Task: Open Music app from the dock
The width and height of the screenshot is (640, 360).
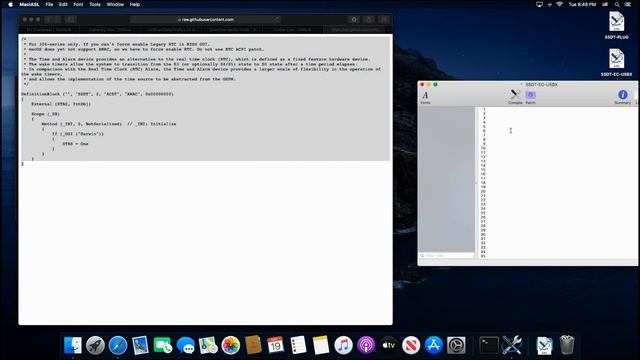Action: pyautogui.click(x=343, y=345)
